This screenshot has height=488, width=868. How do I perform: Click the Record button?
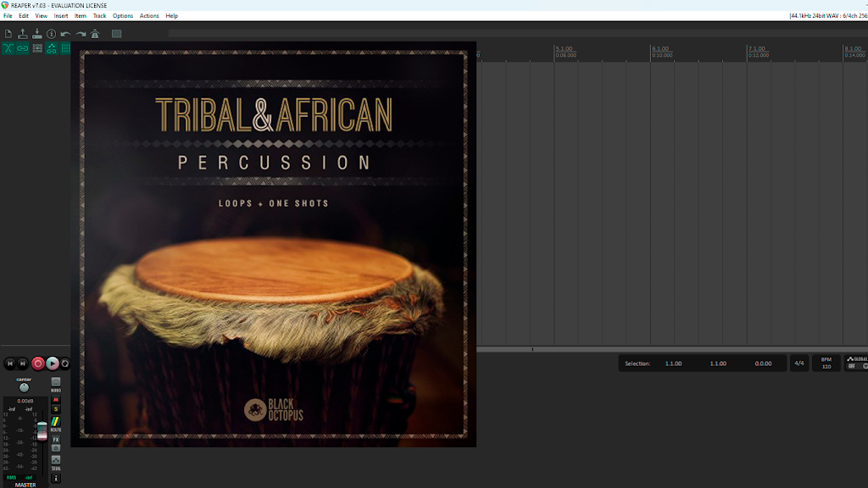click(x=37, y=363)
